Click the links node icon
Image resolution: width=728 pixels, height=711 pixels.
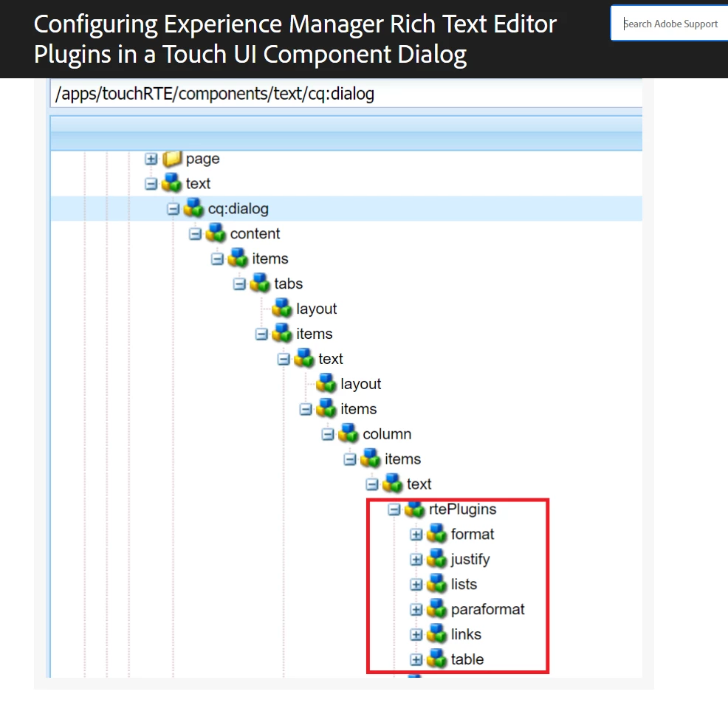click(437, 634)
